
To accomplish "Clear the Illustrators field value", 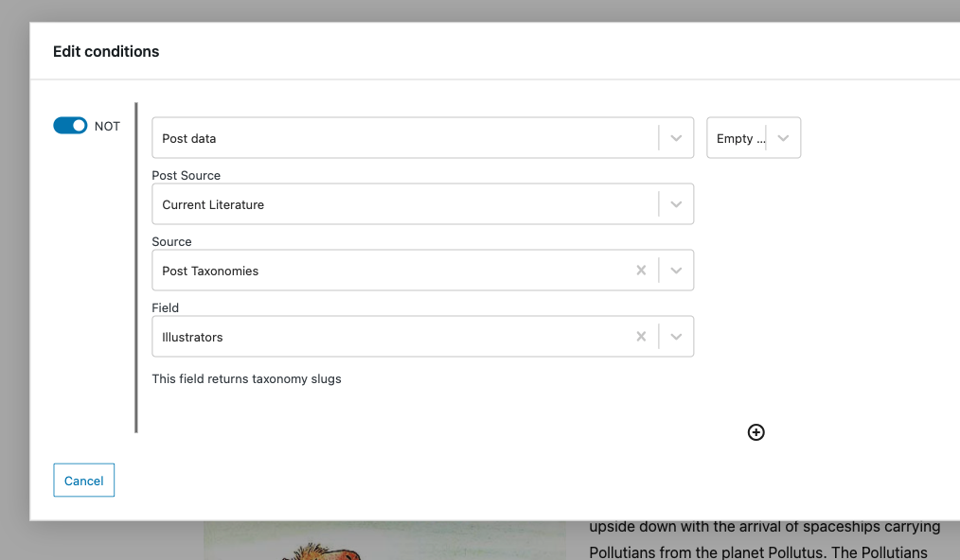I will pos(641,337).
